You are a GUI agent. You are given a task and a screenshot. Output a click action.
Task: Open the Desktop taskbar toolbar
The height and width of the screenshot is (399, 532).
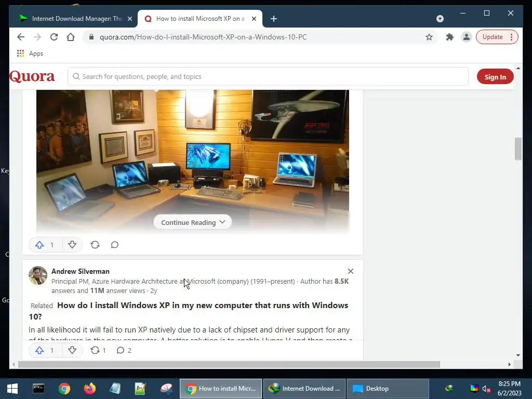pos(388,389)
